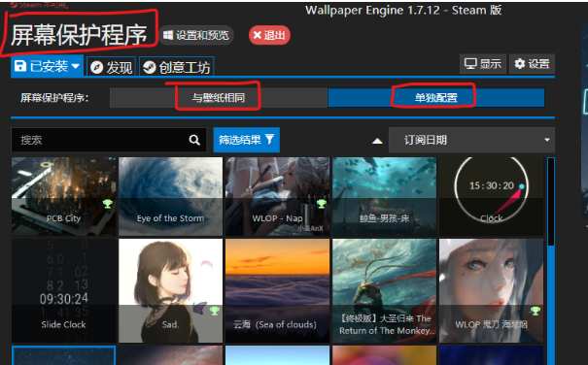Open the 订阅日期 sort dropdown

471,140
